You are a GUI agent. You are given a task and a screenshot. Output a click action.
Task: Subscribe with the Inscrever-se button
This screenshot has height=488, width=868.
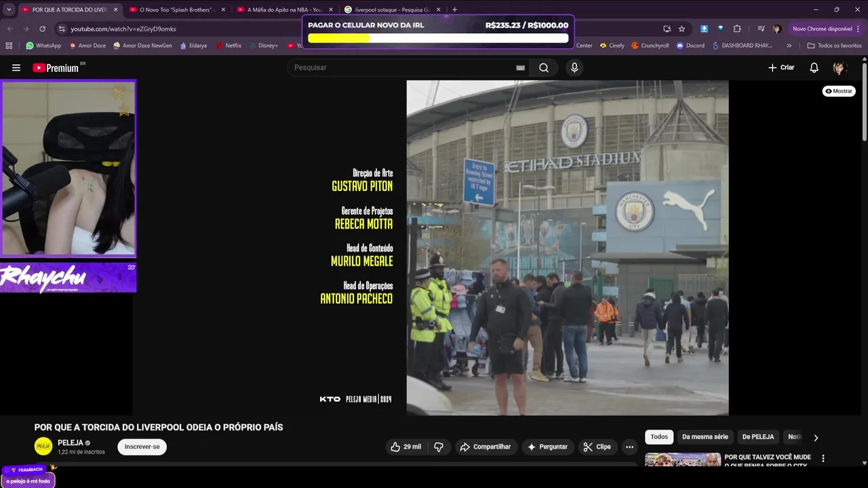click(142, 447)
